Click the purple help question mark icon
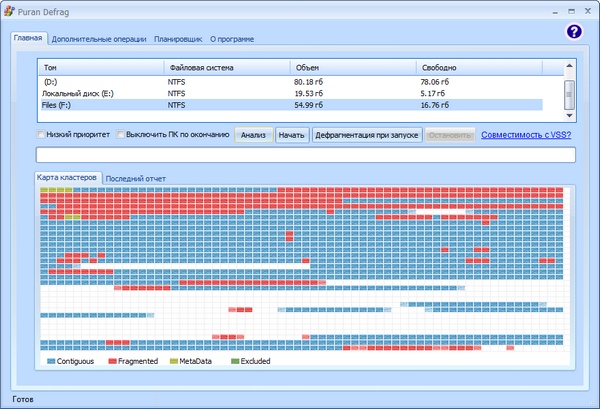 tap(573, 31)
